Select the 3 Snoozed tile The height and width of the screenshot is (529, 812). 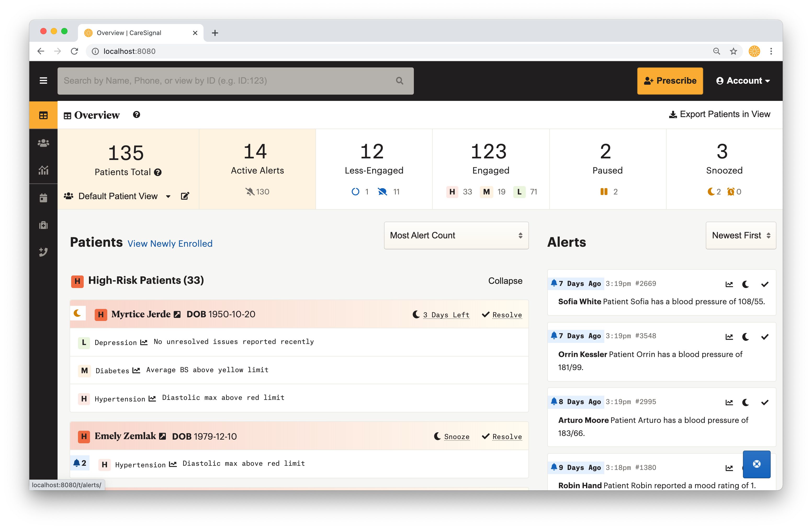[724, 169]
